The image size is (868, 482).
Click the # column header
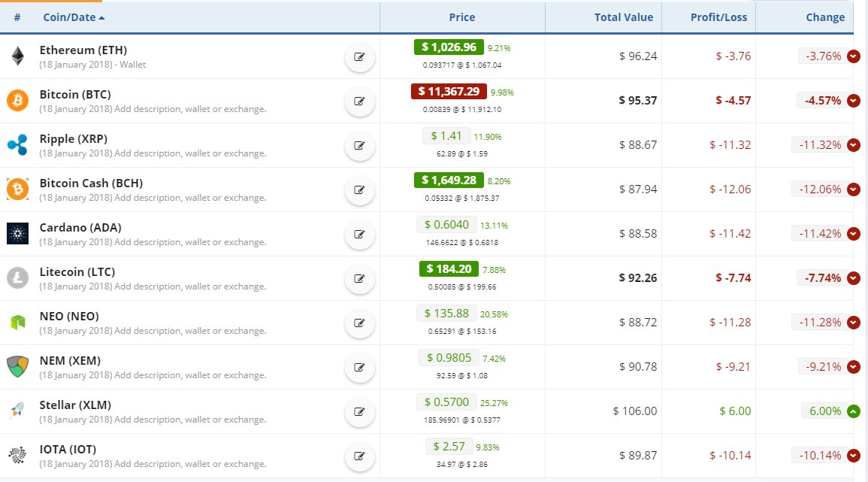pyautogui.click(x=17, y=17)
